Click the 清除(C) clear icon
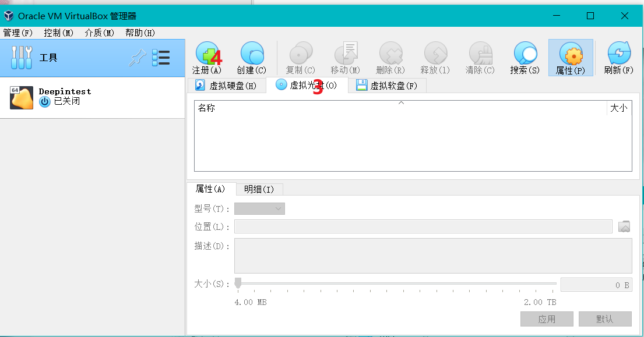The image size is (644, 337). (480, 54)
